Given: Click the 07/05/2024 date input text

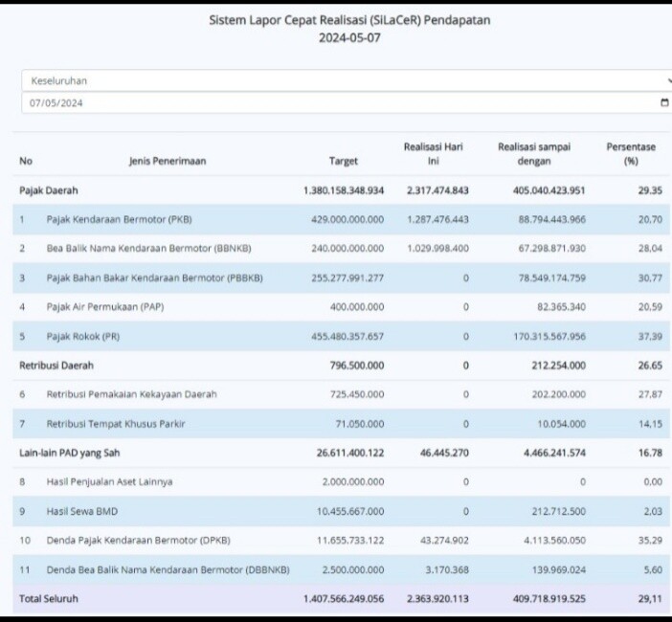Looking at the screenshot, I should [56, 103].
